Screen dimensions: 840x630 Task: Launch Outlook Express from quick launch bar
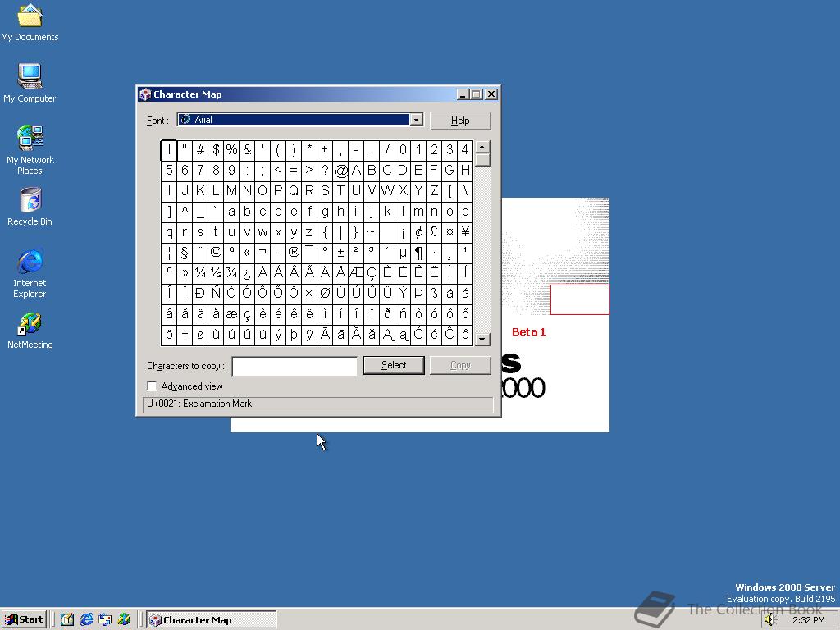[x=105, y=619]
